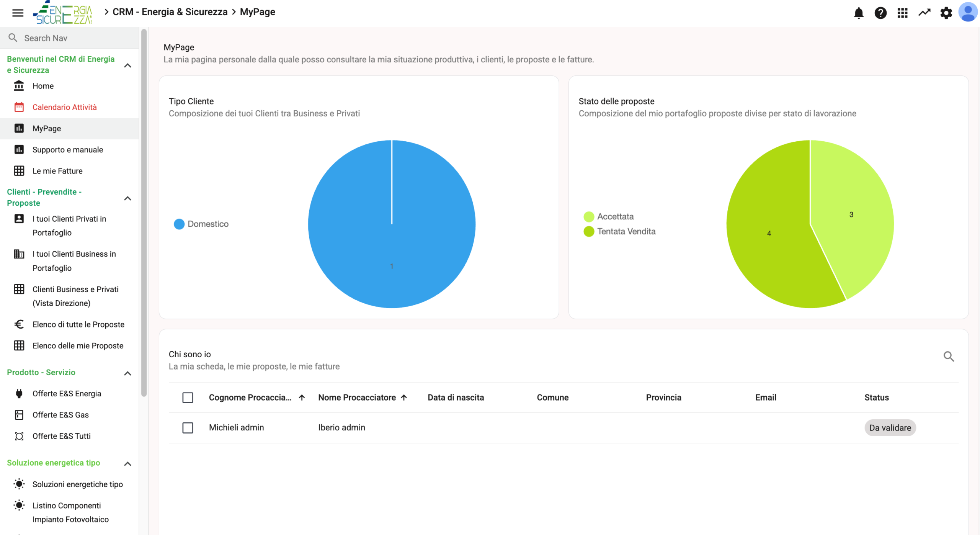
Task: Open Calendario Attività in sidebar
Action: [x=64, y=107]
